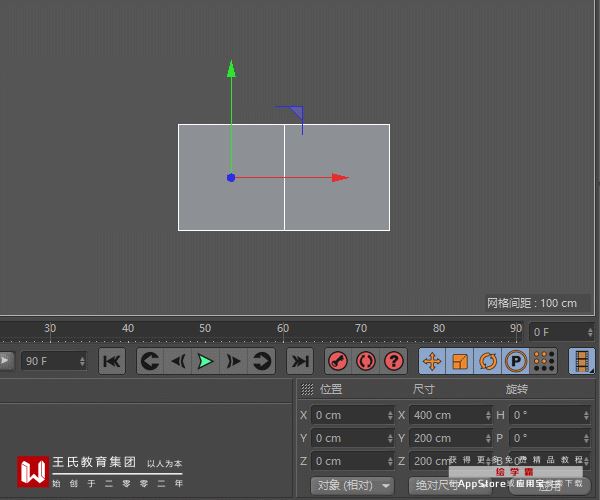Click the 位置 column header

(331, 389)
